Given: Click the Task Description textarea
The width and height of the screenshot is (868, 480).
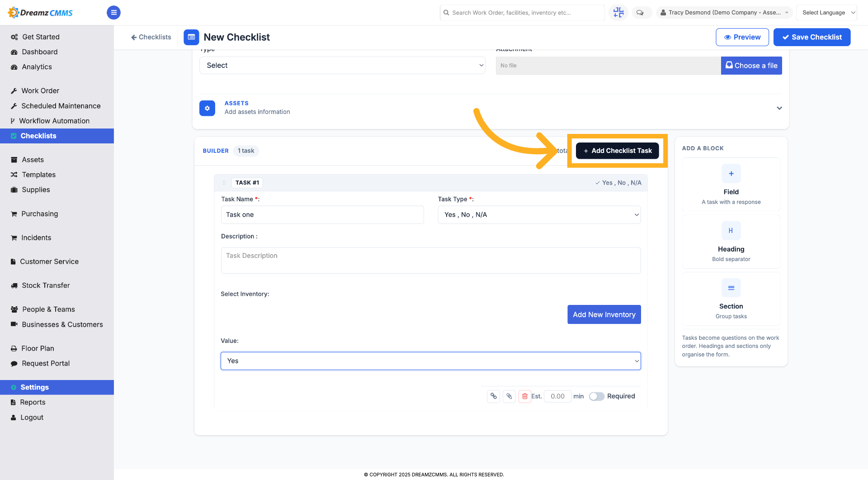Looking at the screenshot, I should pyautogui.click(x=430, y=260).
